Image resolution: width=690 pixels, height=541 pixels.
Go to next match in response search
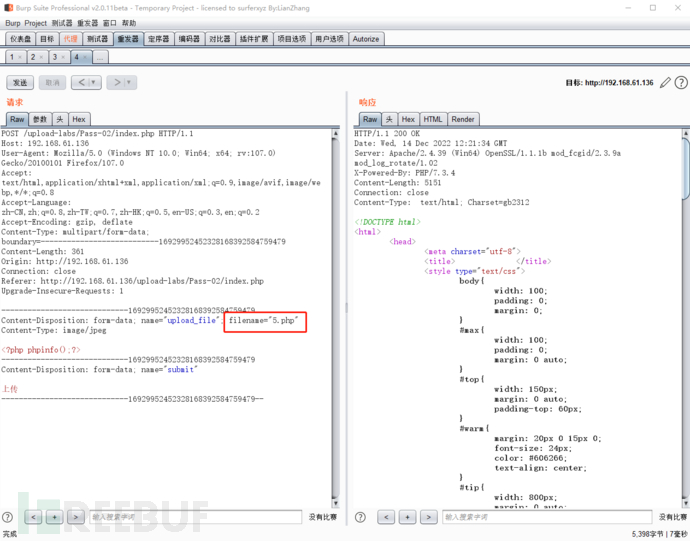[x=428, y=517]
